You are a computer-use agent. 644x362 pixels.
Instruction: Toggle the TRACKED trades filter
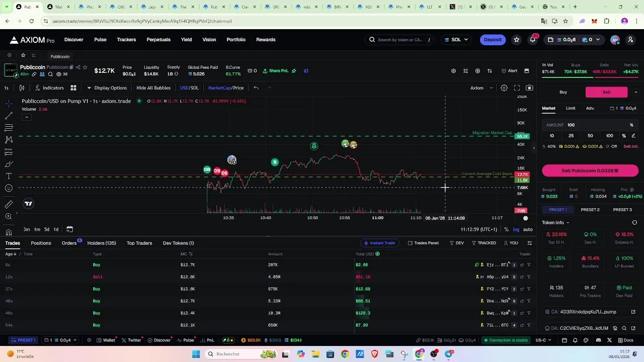484,243
